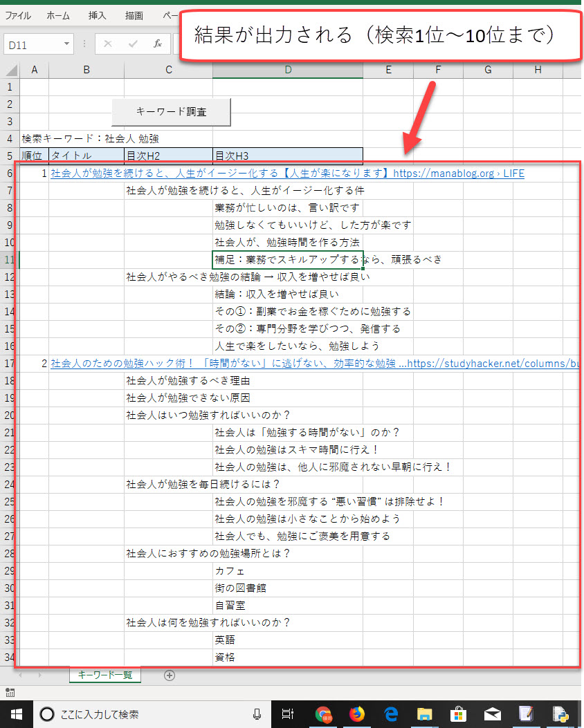Switch to the ホーム ribbon tab
Screen dimensions: 584x728
click(57, 15)
